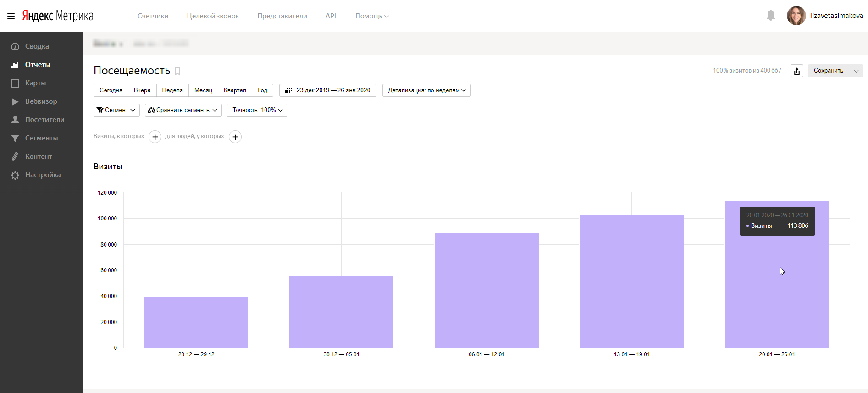
Task: Bookmark the Посещаемость report
Action: [x=177, y=72]
